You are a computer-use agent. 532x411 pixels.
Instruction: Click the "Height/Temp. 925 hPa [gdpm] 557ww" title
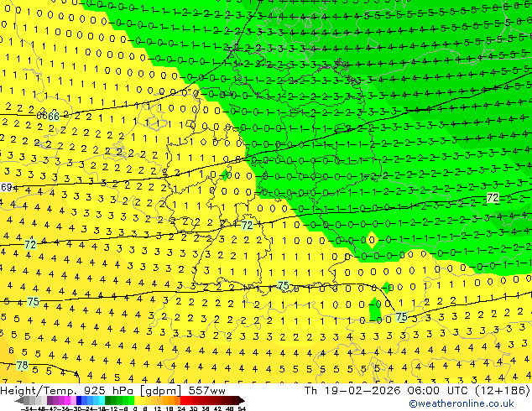pos(112,391)
